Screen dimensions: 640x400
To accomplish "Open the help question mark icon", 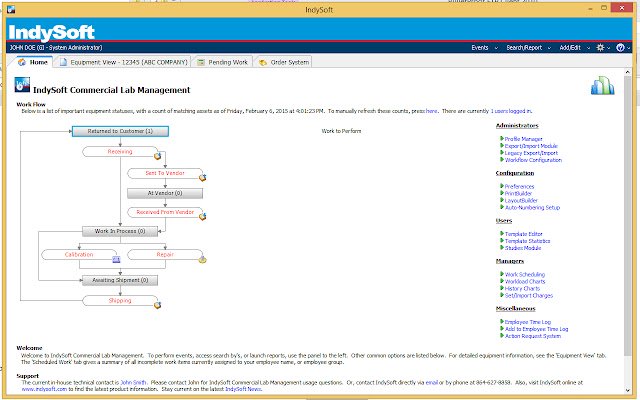I will click(620, 47).
